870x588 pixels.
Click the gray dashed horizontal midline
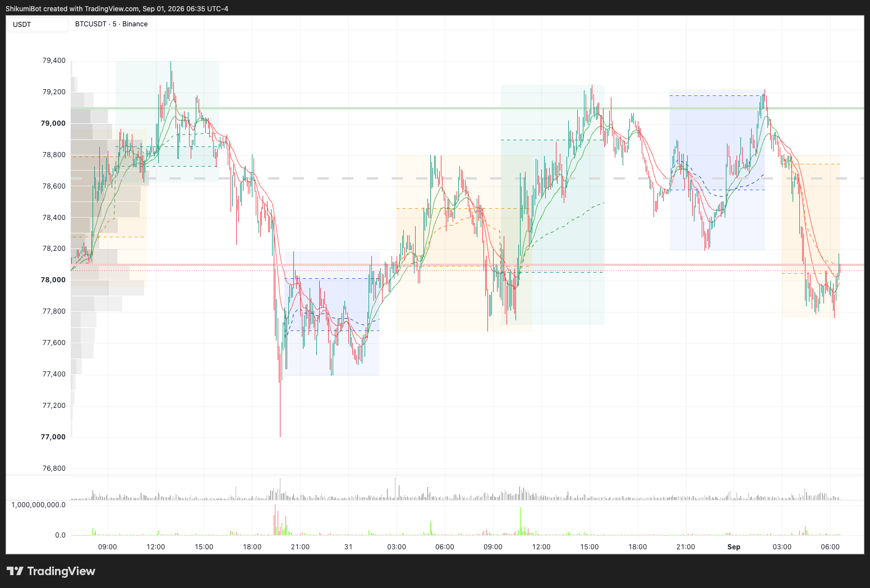(x=467, y=178)
